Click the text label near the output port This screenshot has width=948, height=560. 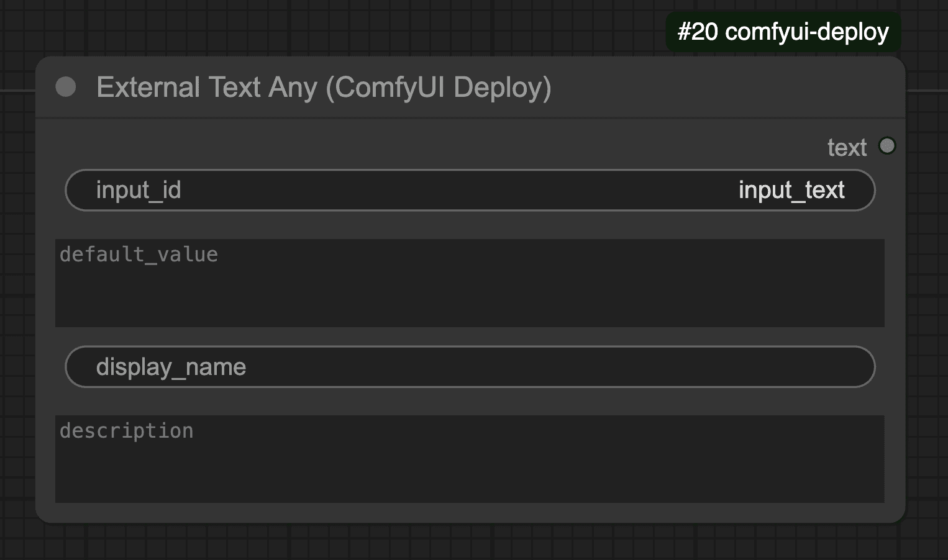[846, 147]
